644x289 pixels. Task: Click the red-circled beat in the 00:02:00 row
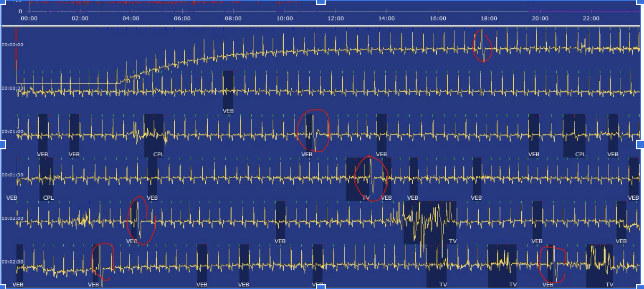tap(138, 220)
